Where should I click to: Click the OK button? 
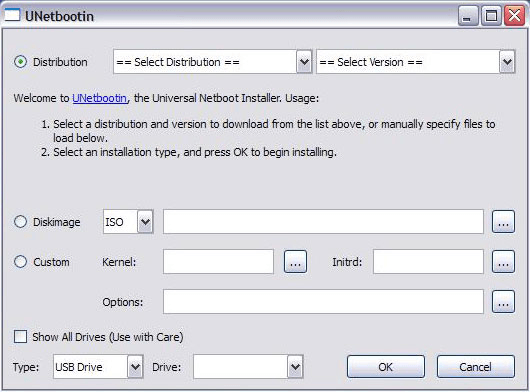(386, 367)
